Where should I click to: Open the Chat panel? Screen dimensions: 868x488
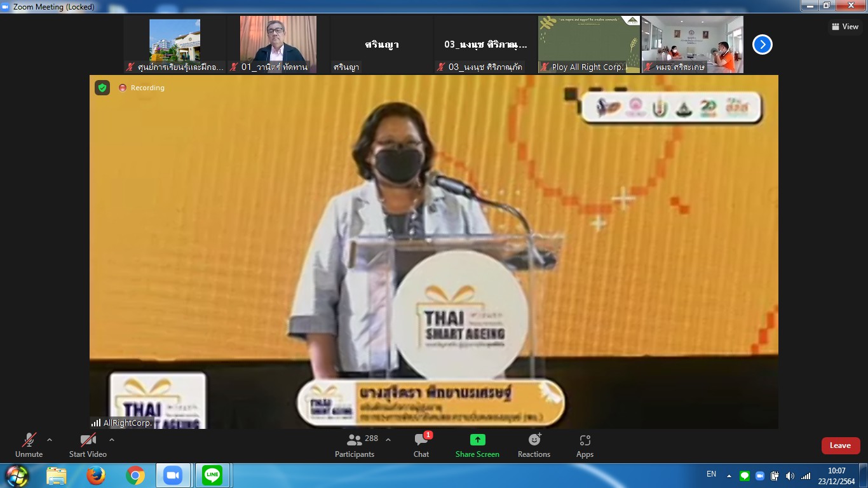point(421,445)
